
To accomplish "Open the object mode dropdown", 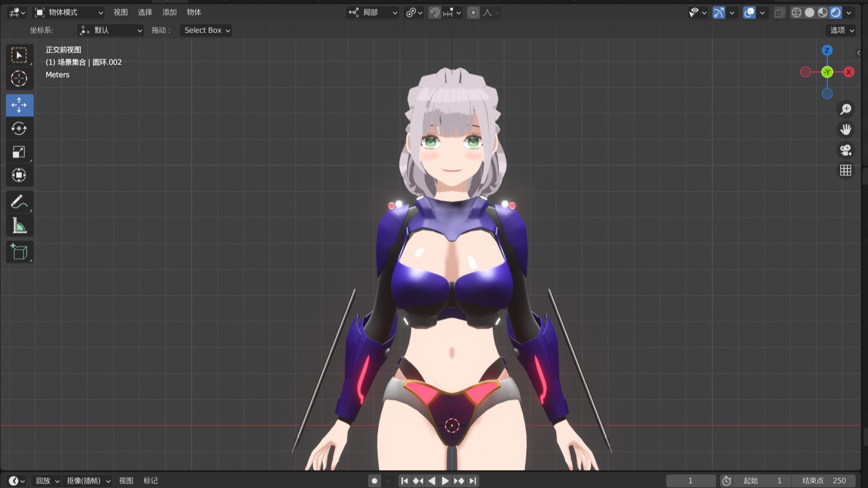I will point(68,12).
